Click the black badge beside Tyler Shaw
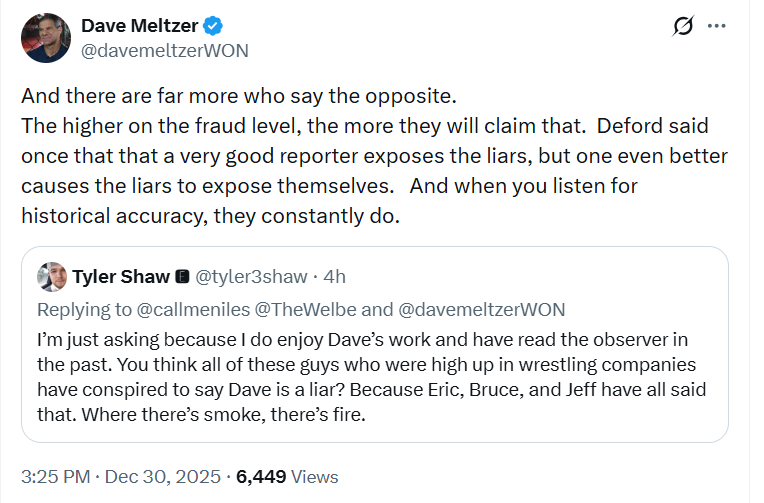Image resolution: width=764 pixels, height=503 pixels. tap(183, 277)
